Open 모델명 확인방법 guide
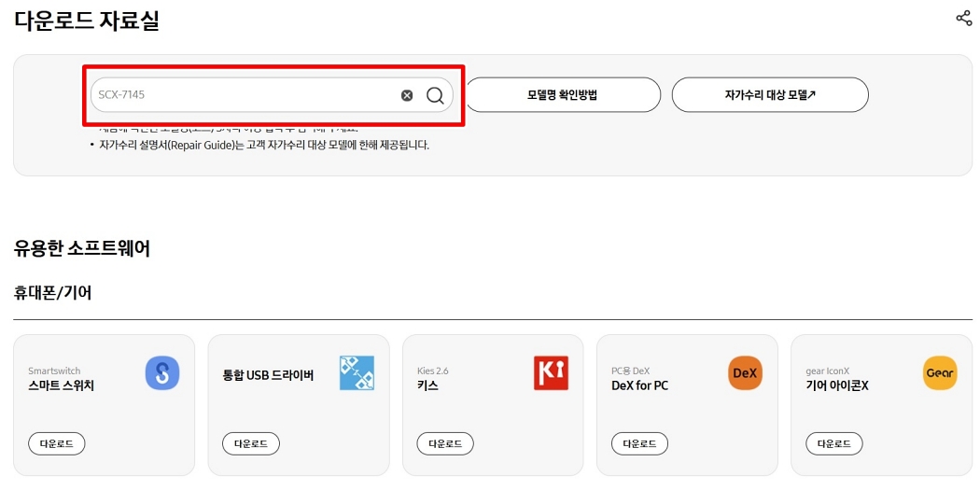 [x=563, y=95]
